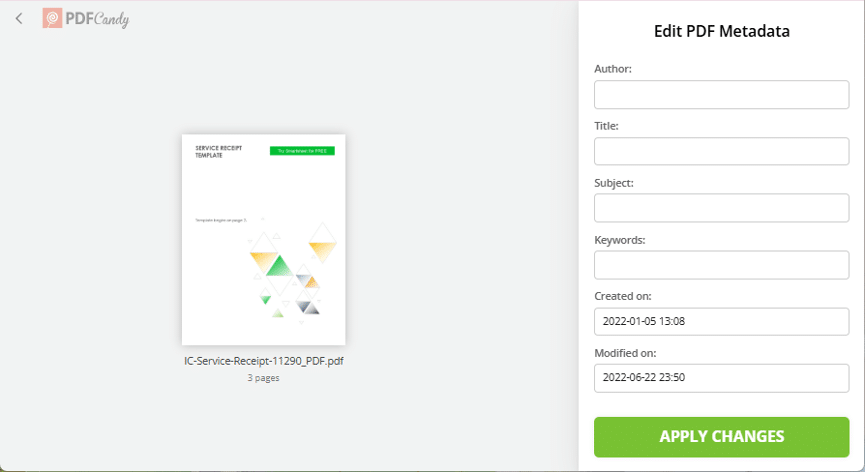Focus the Author input field
Screen dimensions: 866x472
pyautogui.click(x=721, y=94)
